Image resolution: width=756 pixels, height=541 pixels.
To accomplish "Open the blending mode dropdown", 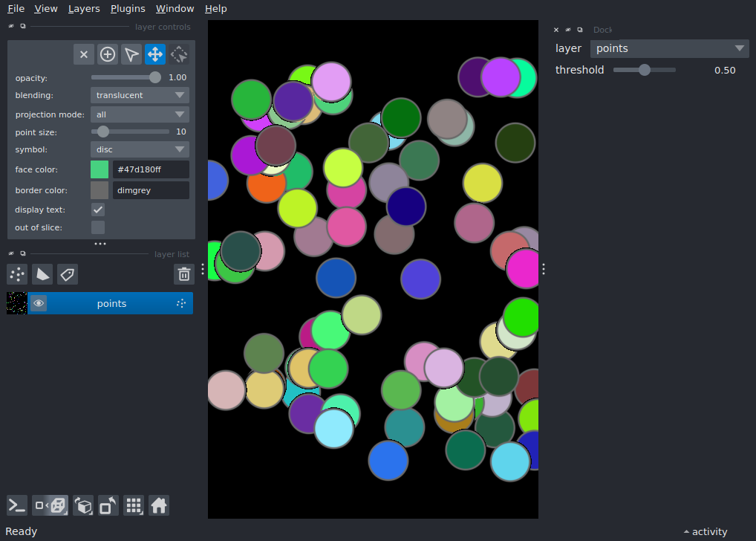I will [140, 95].
